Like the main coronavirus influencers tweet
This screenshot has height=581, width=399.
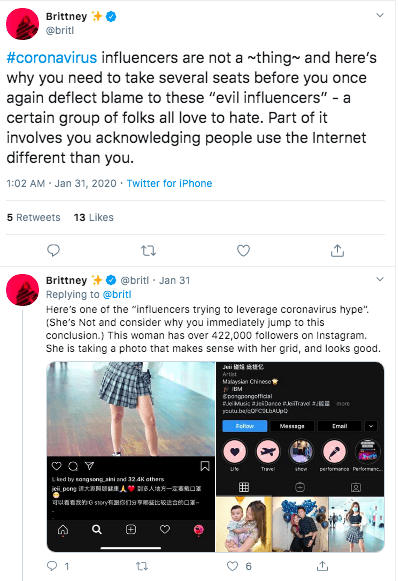pyautogui.click(x=243, y=251)
